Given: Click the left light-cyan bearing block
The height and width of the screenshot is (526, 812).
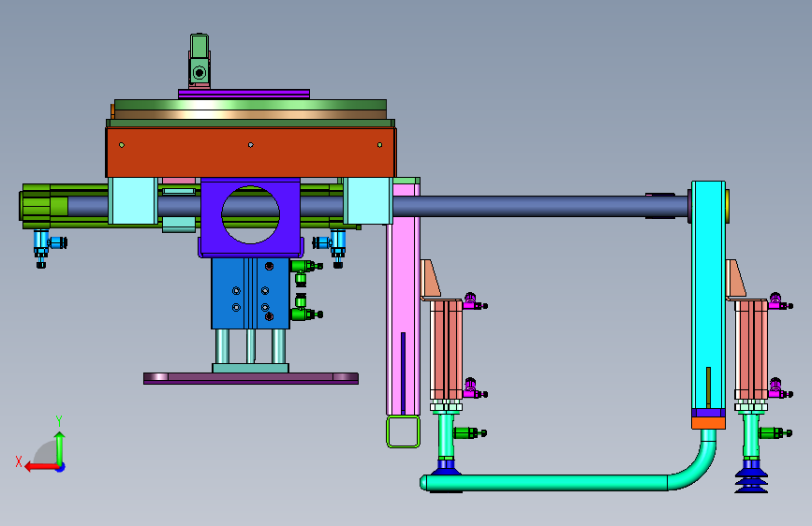Looking at the screenshot, I should [133, 201].
